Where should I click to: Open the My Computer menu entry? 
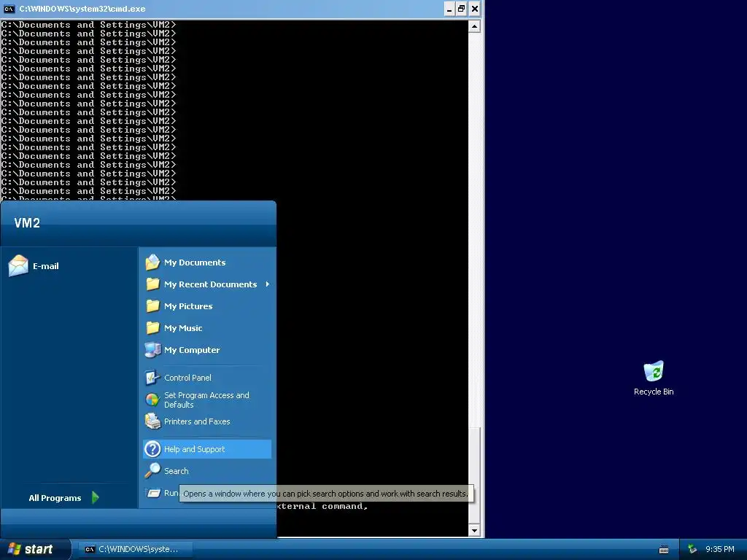coord(207,350)
